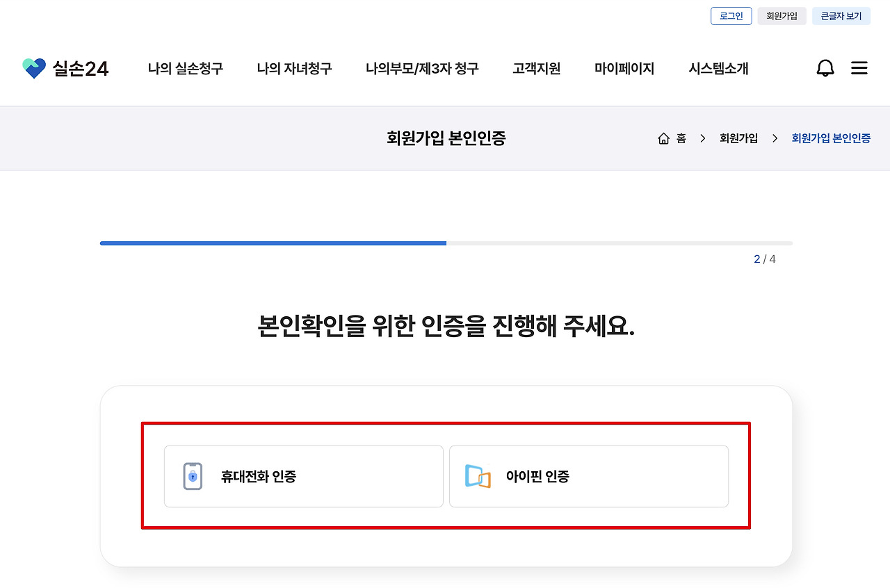The height and width of the screenshot is (588, 890).
Task: Click the 로그인 button
Action: (731, 15)
